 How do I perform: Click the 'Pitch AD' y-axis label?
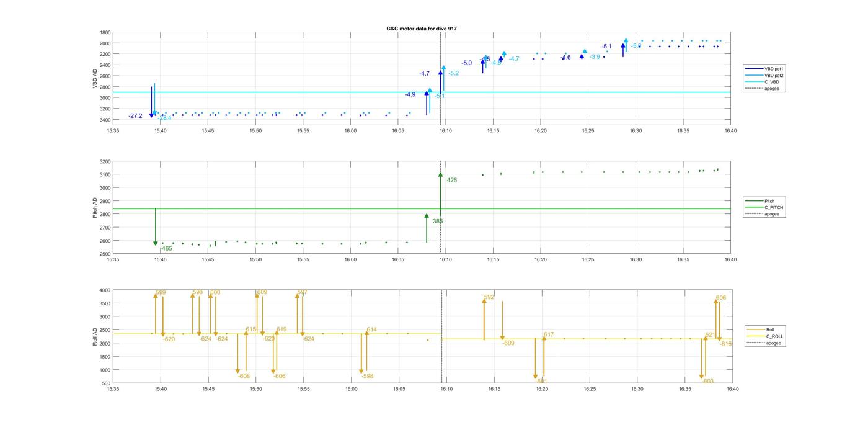(x=95, y=208)
